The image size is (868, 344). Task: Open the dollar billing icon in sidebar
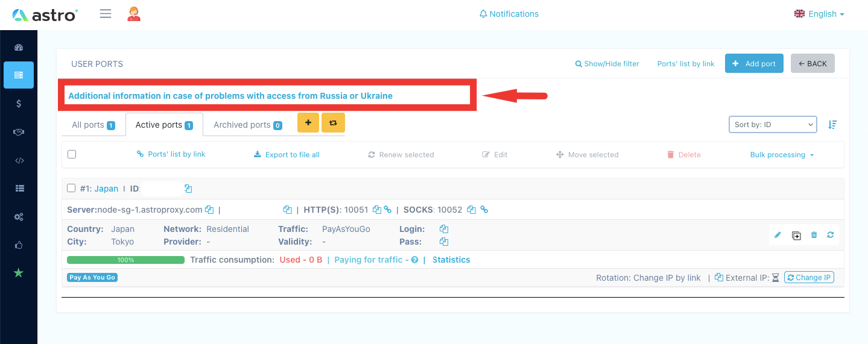pos(19,104)
